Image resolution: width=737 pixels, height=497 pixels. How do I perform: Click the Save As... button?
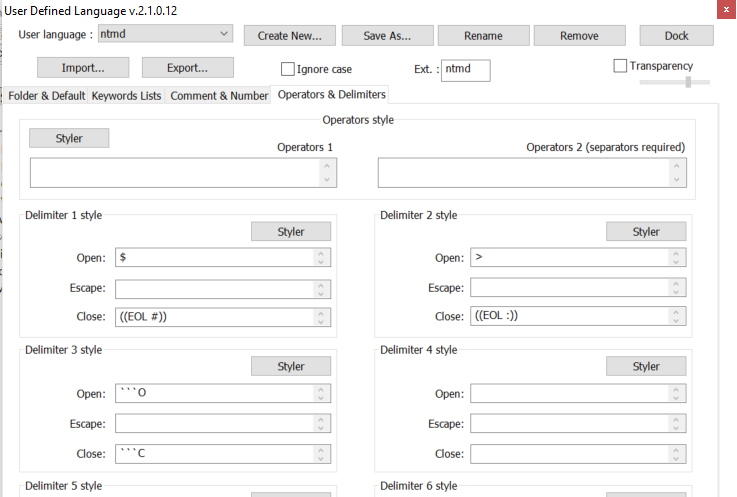pyautogui.click(x=386, y=35)
